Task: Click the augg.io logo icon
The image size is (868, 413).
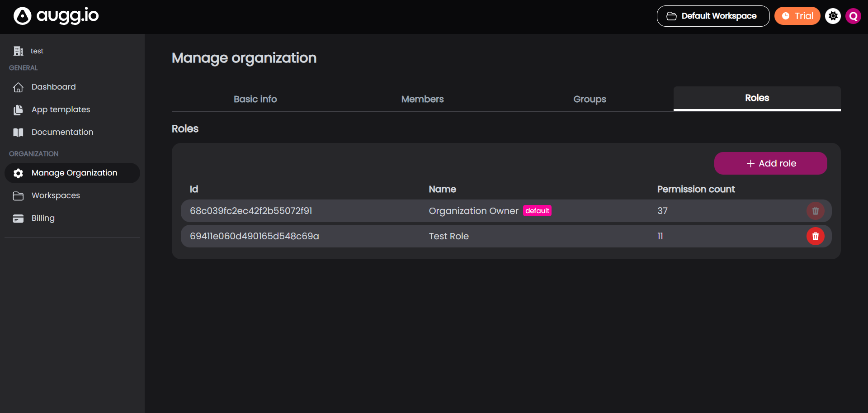Action: 22,16
